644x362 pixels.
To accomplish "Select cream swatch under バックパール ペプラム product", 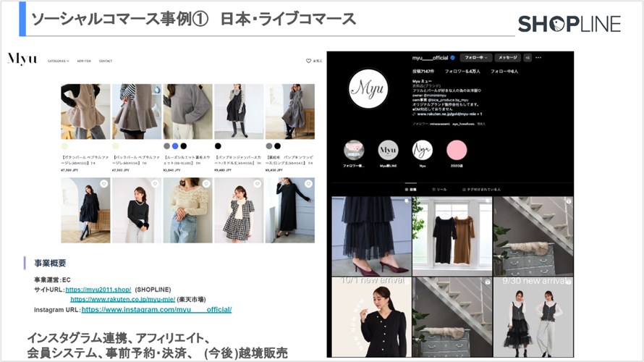I will click(116, 146).
